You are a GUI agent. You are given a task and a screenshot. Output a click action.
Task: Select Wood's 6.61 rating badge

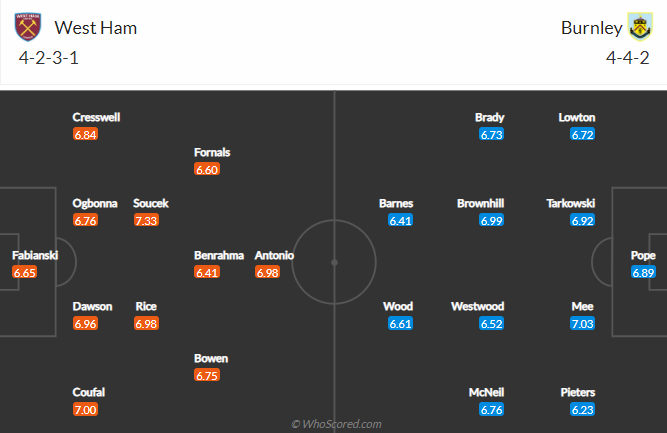400,323
